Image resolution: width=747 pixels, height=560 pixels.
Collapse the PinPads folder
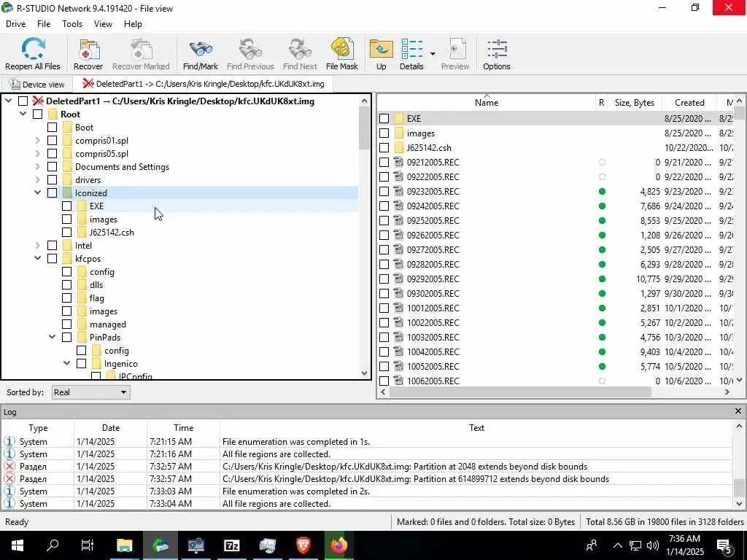(x=53, y=337)
